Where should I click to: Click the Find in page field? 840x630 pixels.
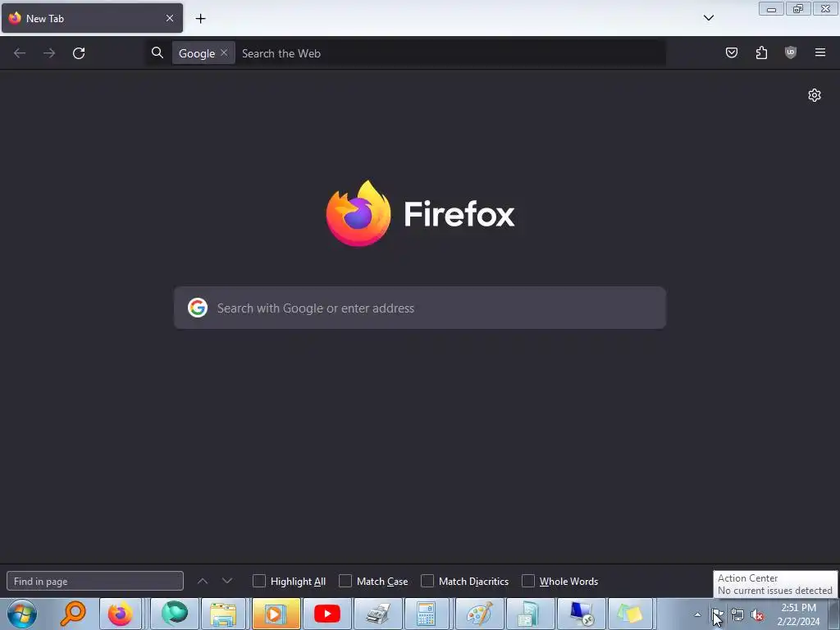95,581
